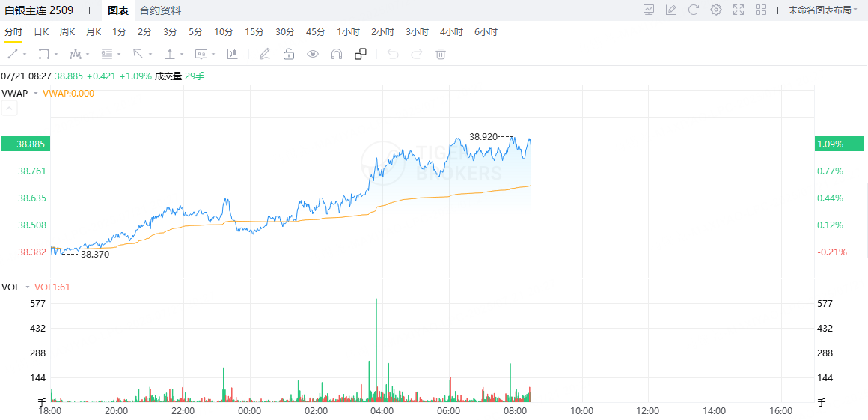Select the trend line drawing tool

(13, 54)
